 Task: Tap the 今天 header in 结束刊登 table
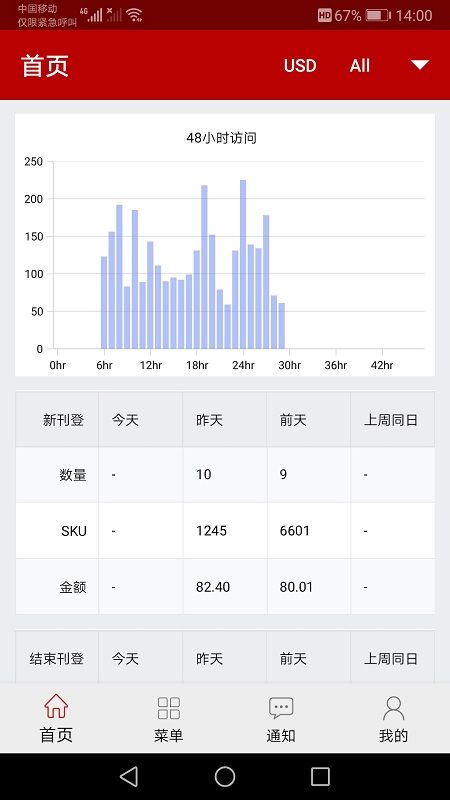[x=126, y=658]
